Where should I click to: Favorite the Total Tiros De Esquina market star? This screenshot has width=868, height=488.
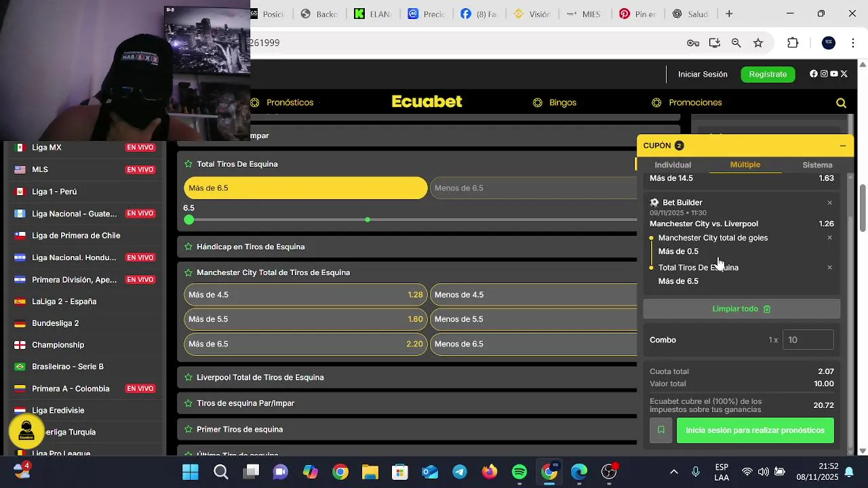[188, 164]
